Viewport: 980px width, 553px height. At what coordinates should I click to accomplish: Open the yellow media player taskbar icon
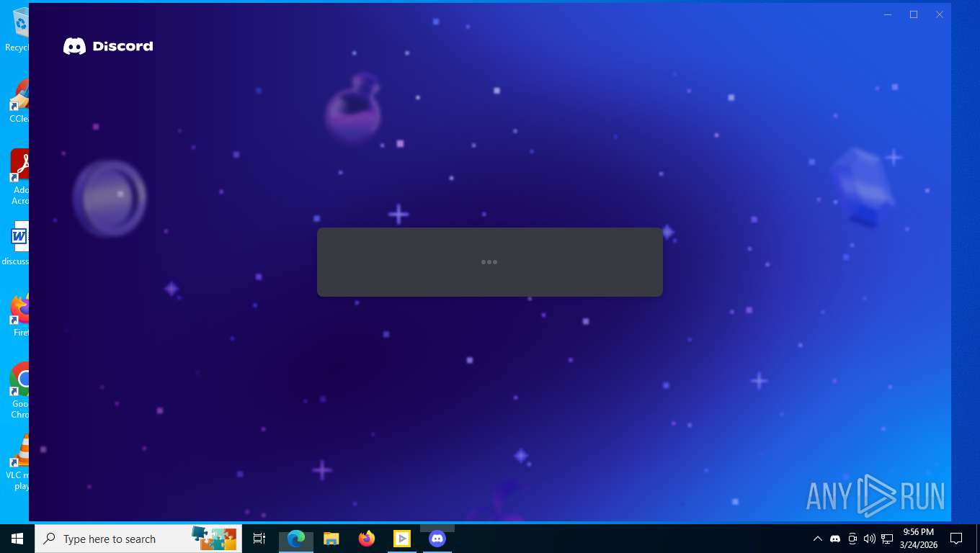pyautogui.click(x=402, y=539)
